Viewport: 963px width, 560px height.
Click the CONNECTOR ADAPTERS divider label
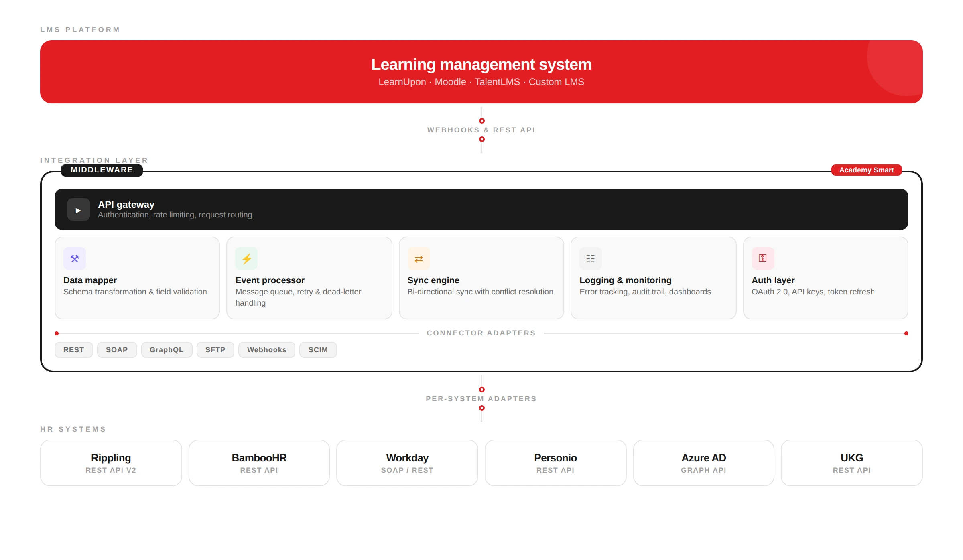click(x=481, y=333)
